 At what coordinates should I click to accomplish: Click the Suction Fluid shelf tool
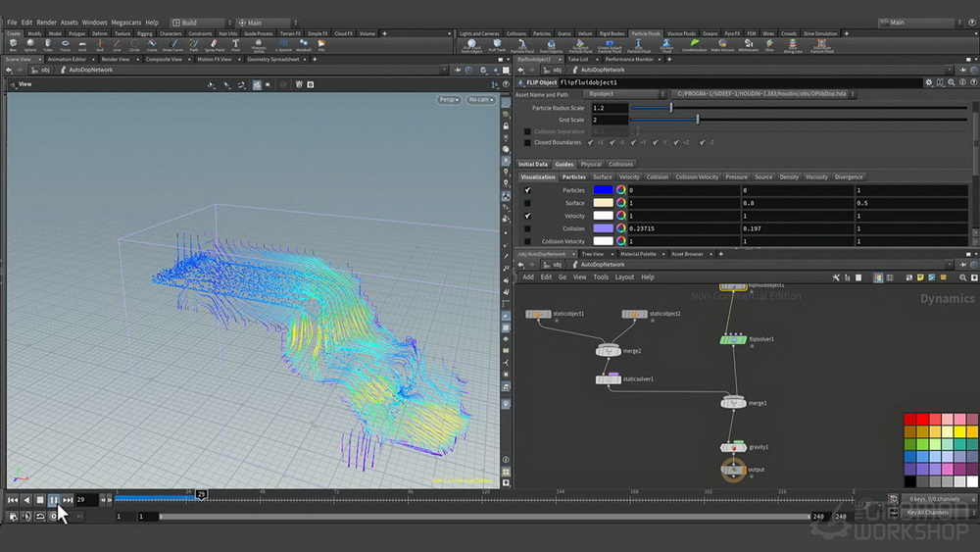666,46
